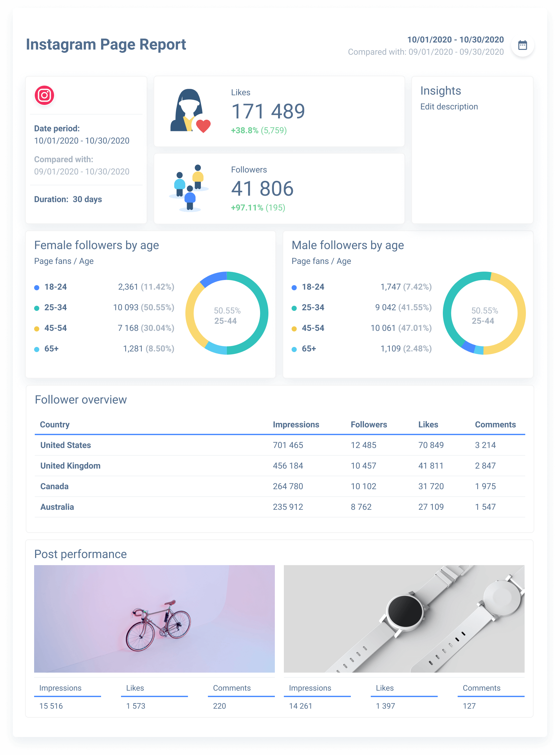560x755 pixels.
Task: Open the white watches post thumbnail
Action: [x=404, y=619]
